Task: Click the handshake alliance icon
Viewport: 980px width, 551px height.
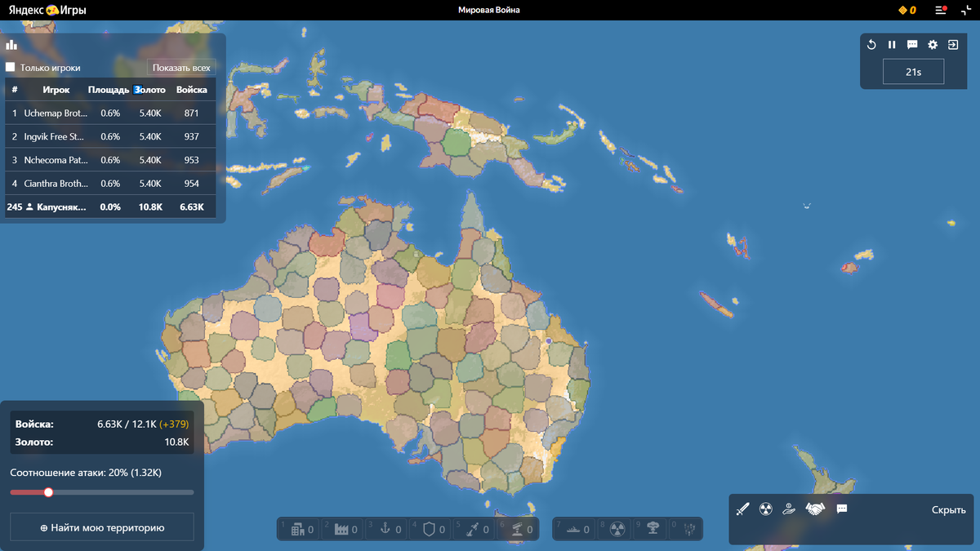Action: click(x=815, y=509)
